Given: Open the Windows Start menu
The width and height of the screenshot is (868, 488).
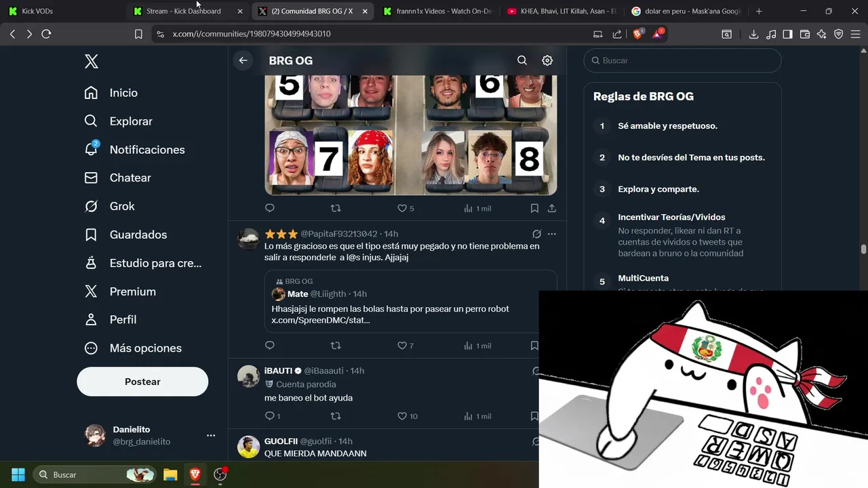Looking at the screenshot, I should pos(18,474).
